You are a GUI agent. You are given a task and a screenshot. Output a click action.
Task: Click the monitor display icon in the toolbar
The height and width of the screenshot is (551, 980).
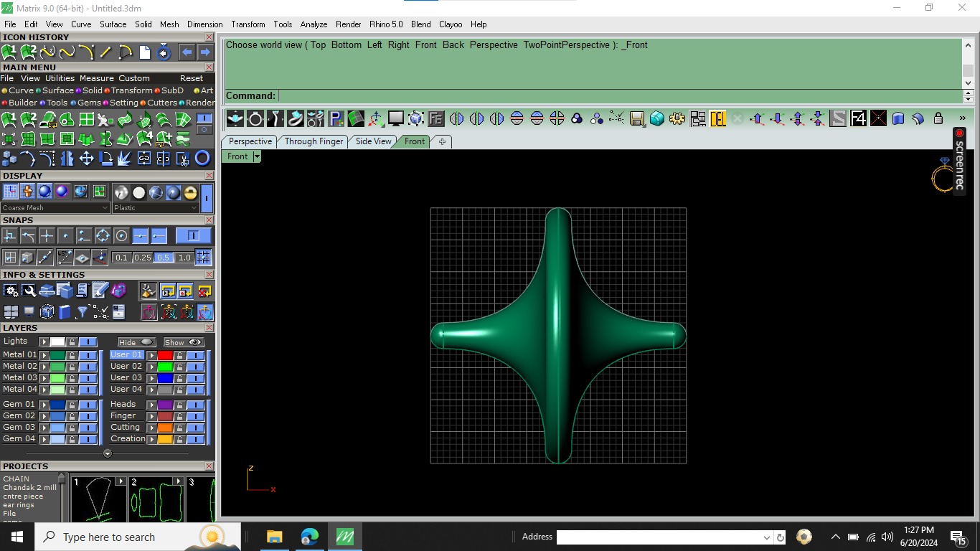396,118
